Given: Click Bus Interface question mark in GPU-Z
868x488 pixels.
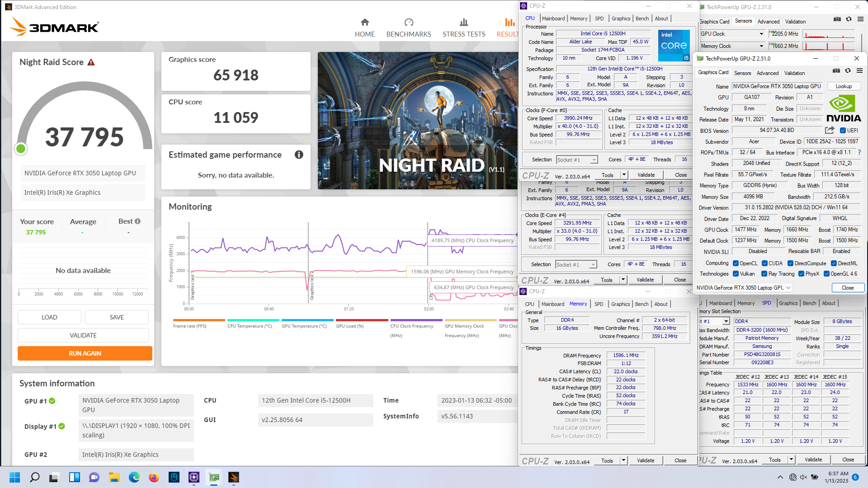Looking at the screenshot, I should tap(859, 152).
